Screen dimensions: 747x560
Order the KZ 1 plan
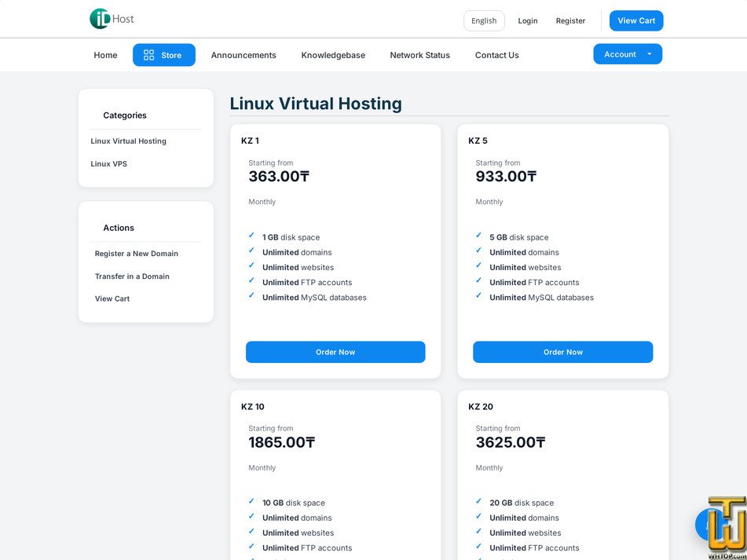[335, 352]
